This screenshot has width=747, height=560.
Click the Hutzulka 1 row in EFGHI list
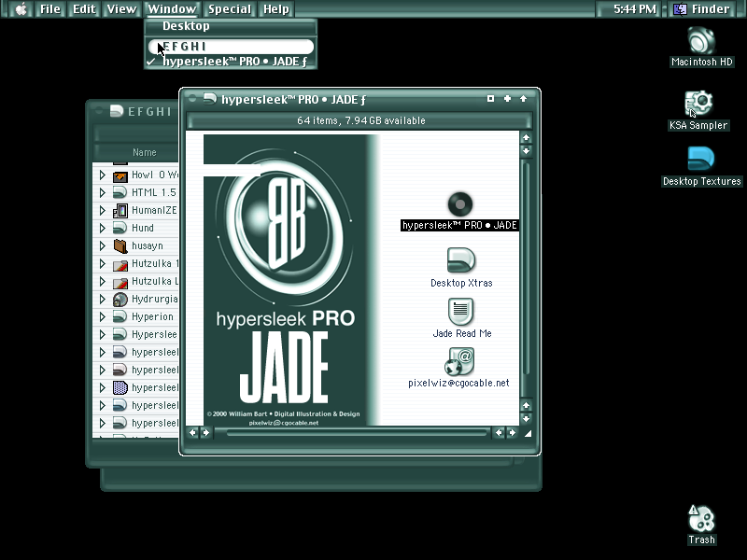coord(135,264)
